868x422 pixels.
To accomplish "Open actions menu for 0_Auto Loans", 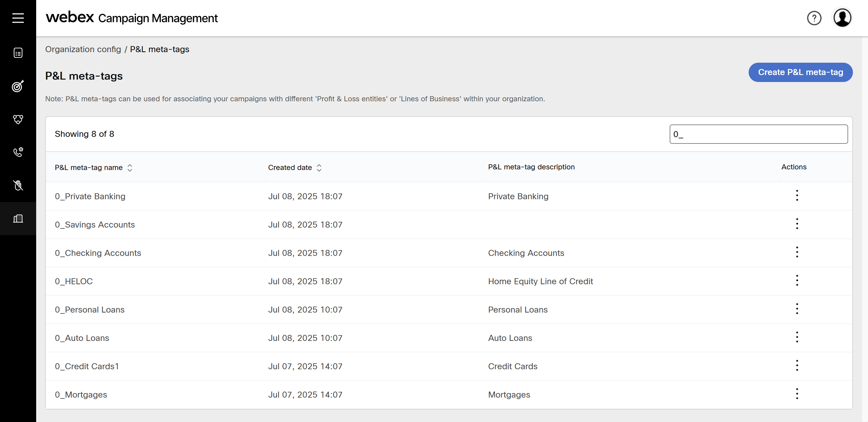I will click(x=797, y=337).
